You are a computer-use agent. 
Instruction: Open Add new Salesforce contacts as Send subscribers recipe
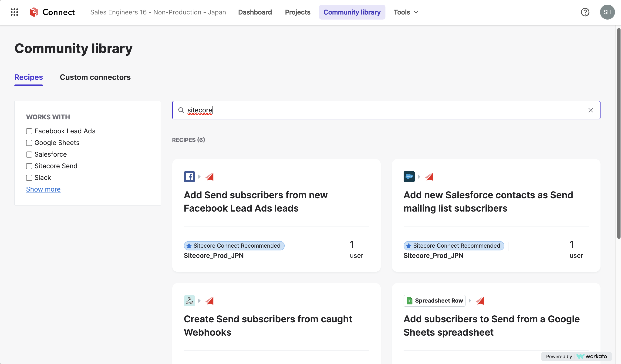click(x=488, y=202)
